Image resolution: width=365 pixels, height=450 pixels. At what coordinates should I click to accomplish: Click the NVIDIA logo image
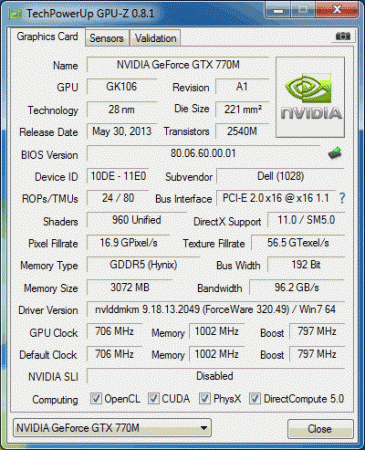coord(310,97)
